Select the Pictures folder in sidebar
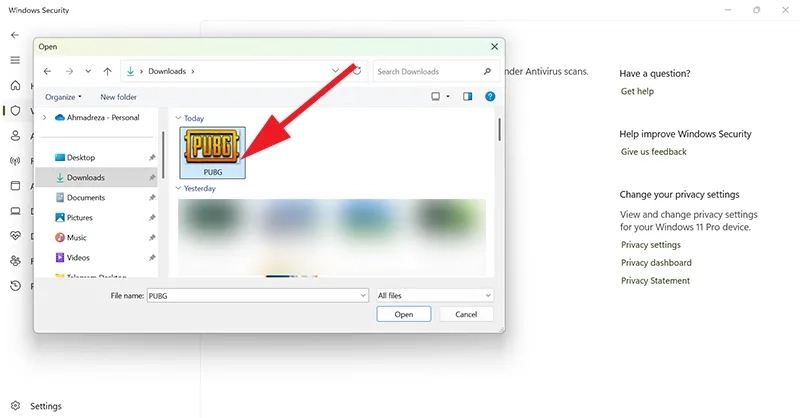Screen dimensions: 800x418 (79, 218)
